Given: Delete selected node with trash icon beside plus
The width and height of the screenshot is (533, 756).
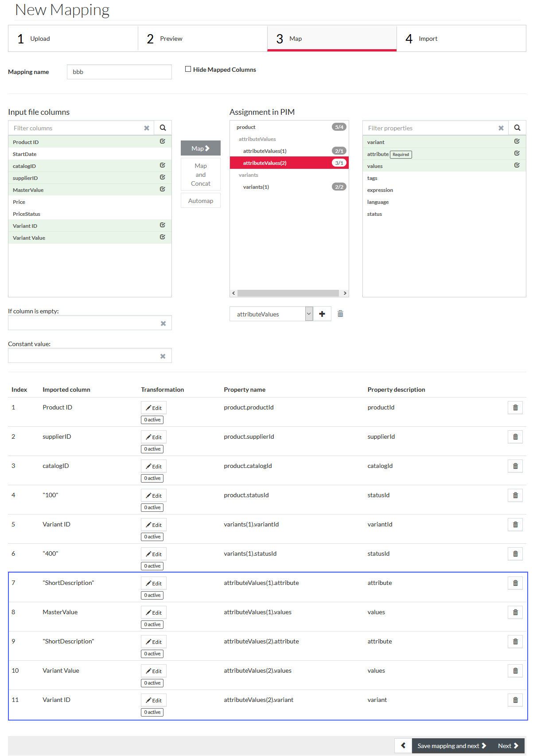Looking at the screenshot, I should coord(340,314).
